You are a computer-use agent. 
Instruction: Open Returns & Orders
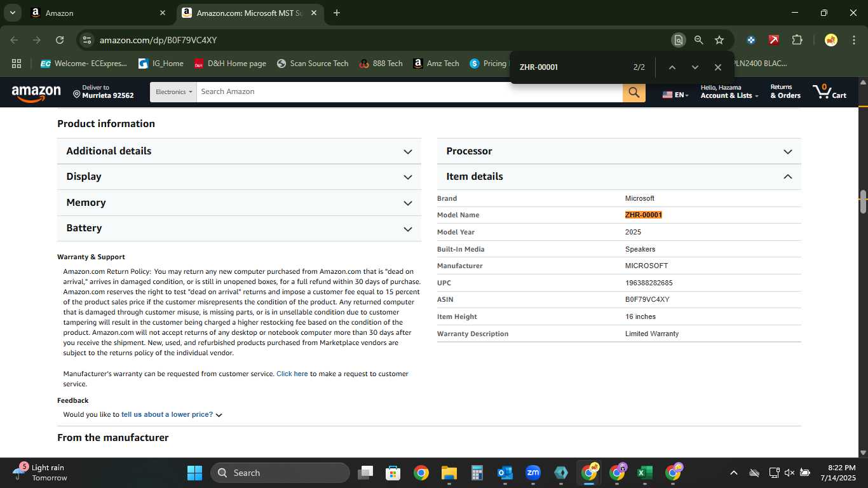pyautogui.click(x=785, y=91)
